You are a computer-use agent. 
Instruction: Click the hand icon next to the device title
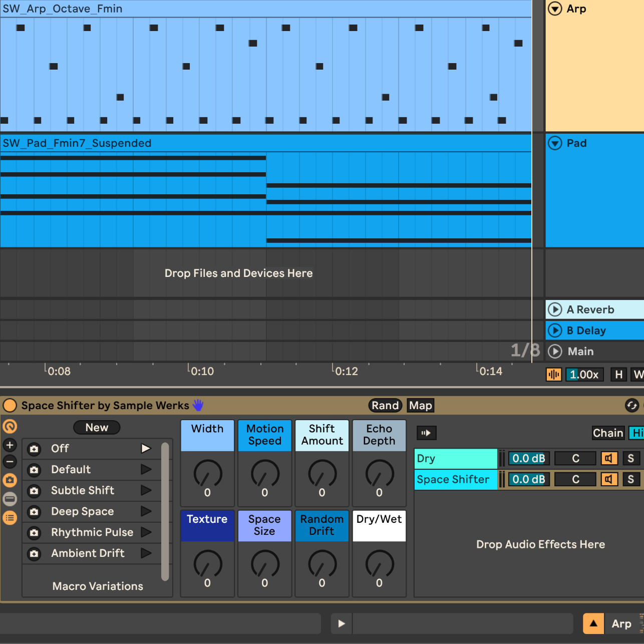(x=198, y=405)
